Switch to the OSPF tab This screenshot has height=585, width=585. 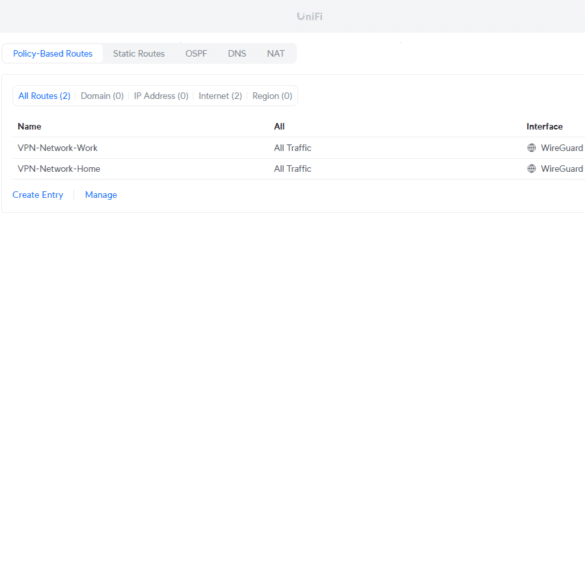click(x=196, y=54)
